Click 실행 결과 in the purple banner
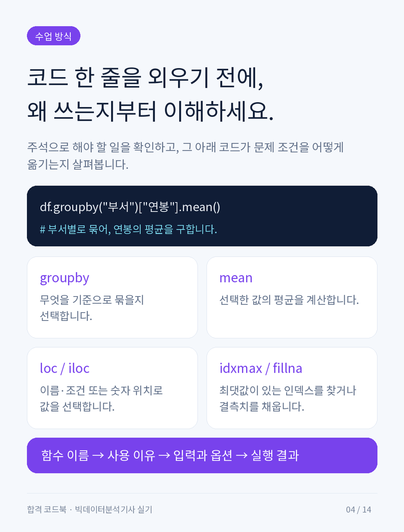Viewport: 404px width, 532px height. click(275, 455)
